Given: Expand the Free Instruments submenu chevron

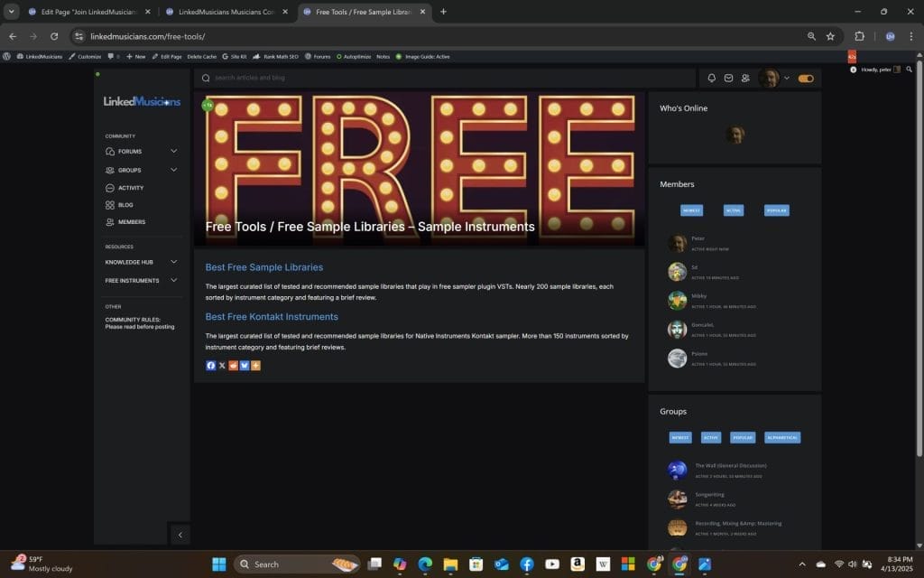Looking at the screenshot, I should coord(174,281).
